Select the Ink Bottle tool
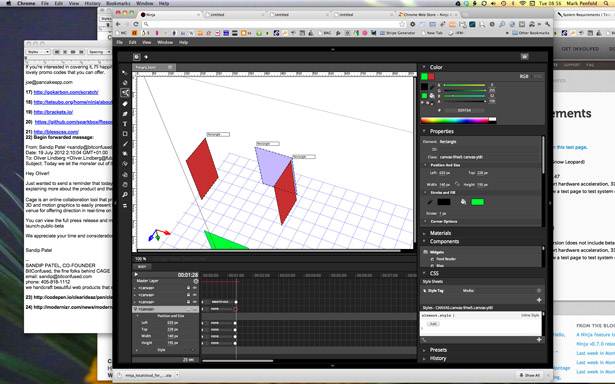The width and height of the screenshot is (615, 384). pos(125,164)
